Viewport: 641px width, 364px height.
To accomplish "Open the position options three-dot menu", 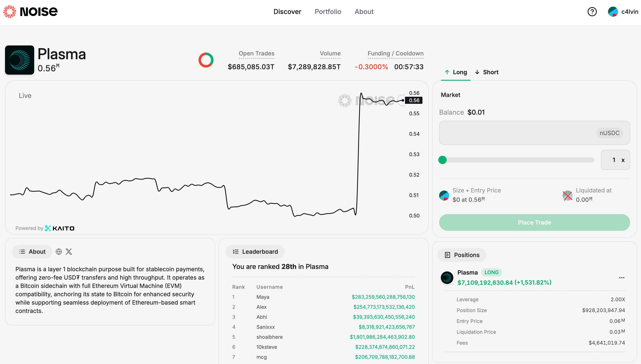I will [x=622, y=278].
